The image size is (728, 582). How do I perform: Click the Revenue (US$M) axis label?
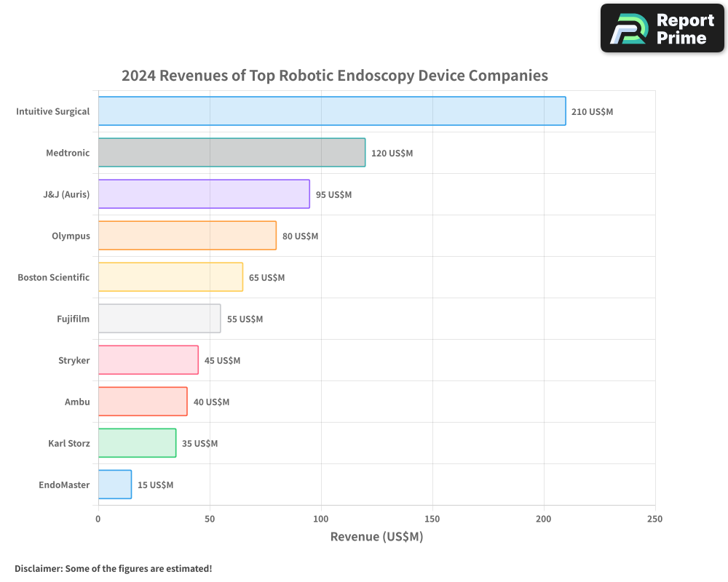pyautogui.click(x=376, y=536)
